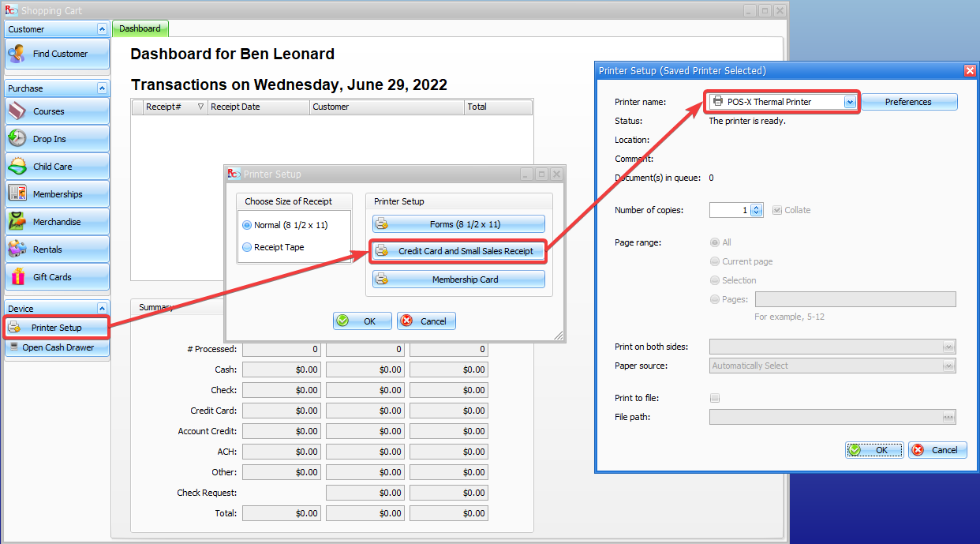Adjust the Number of copies spinner

click(756, 210)
